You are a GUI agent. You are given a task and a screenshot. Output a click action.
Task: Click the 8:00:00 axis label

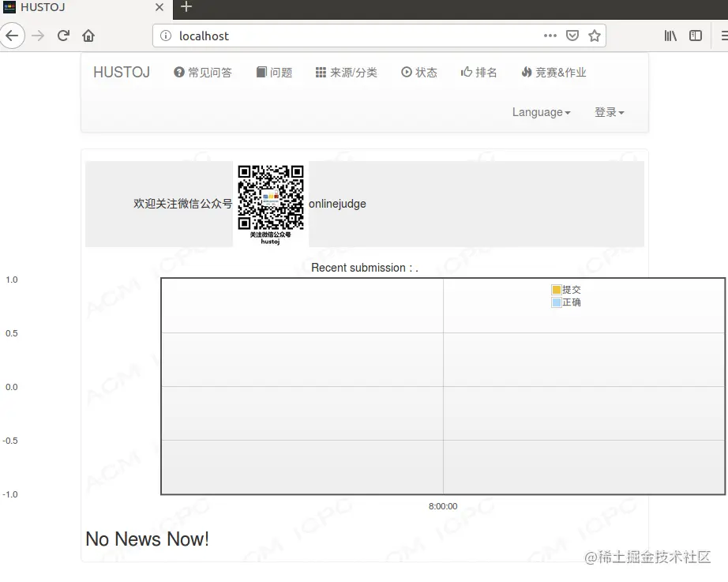443,506
